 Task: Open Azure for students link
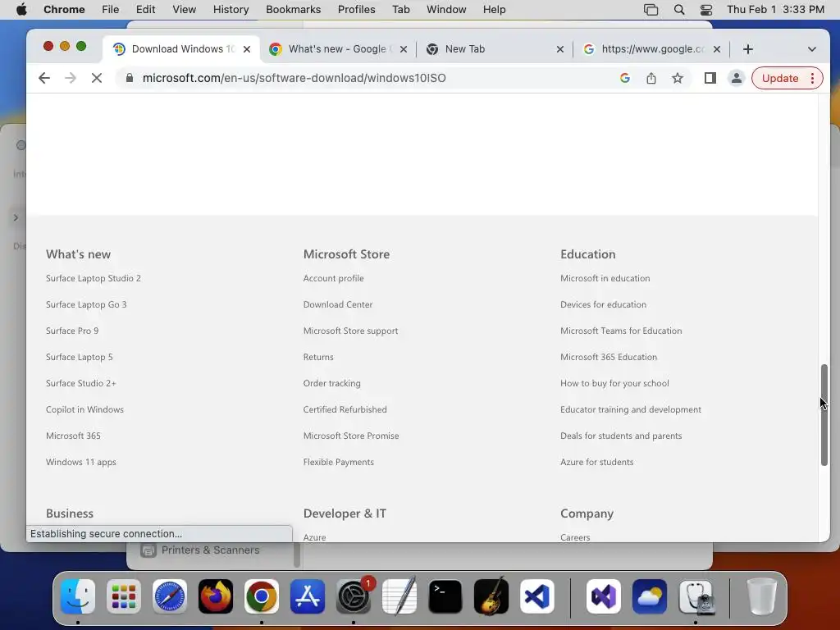[x=597, y=462]
